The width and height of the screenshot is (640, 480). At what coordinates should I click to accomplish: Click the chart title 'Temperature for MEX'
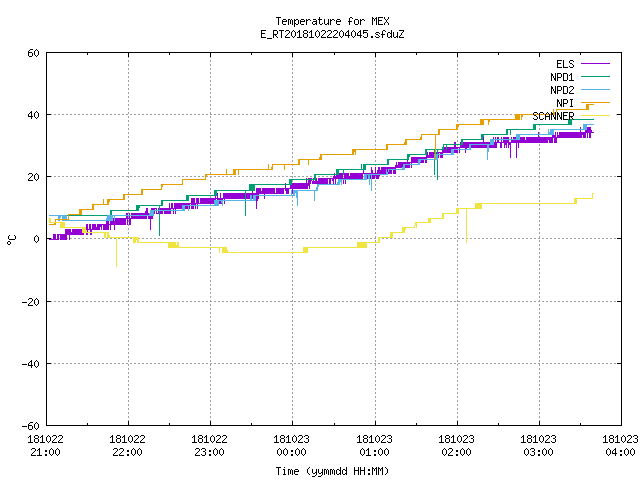coord(332,21)
